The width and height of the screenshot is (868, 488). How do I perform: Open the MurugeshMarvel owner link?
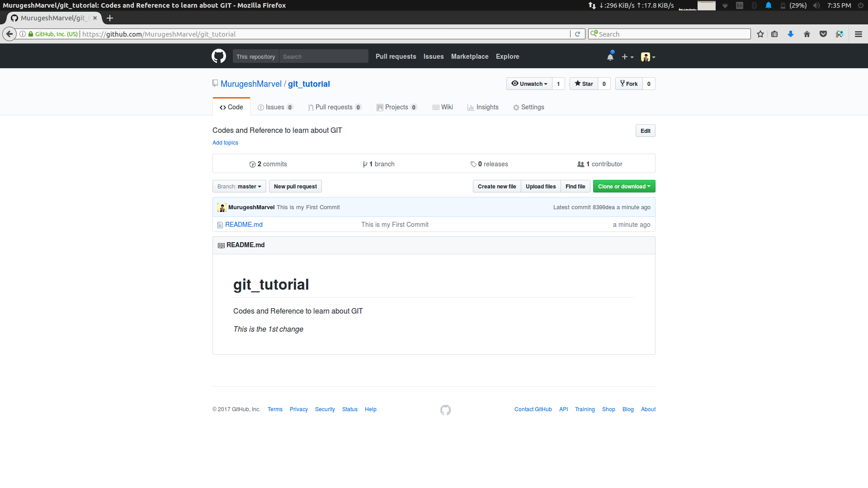(251, 84)
